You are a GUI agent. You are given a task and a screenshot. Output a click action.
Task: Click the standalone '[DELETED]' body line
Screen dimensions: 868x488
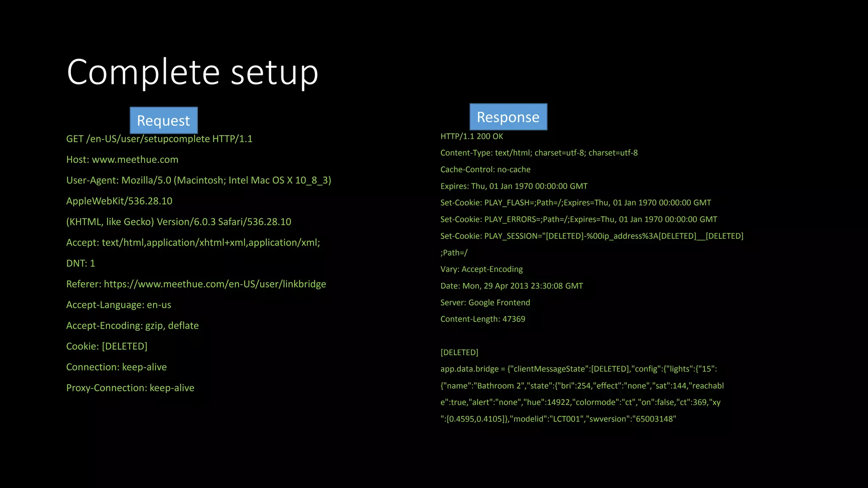(x=459, y=352)
